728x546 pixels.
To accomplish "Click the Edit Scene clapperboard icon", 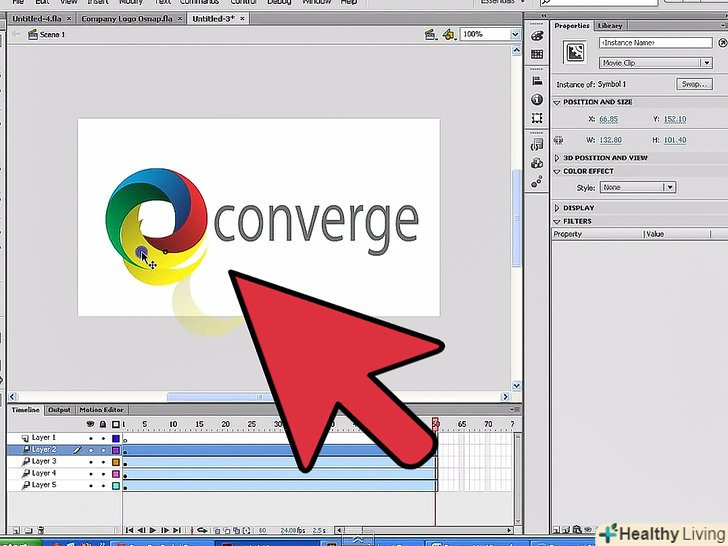I will click(x=430, y=34).
